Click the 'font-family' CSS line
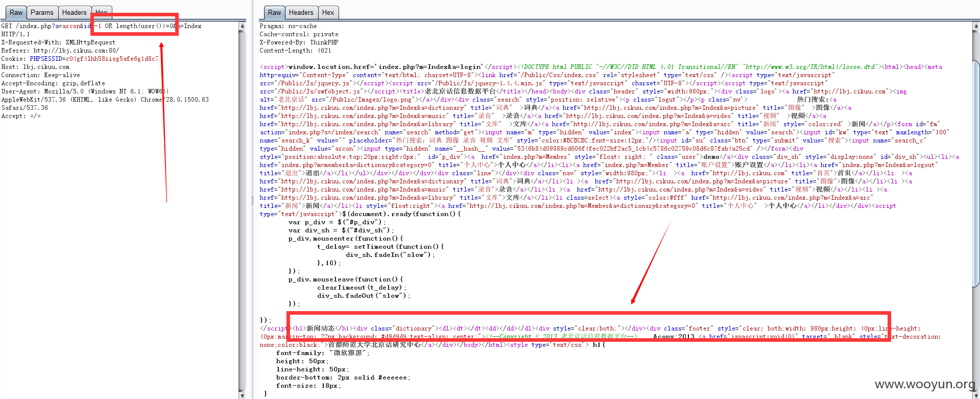Viewport: 980px width, 399px height. [x=323, y=353]
